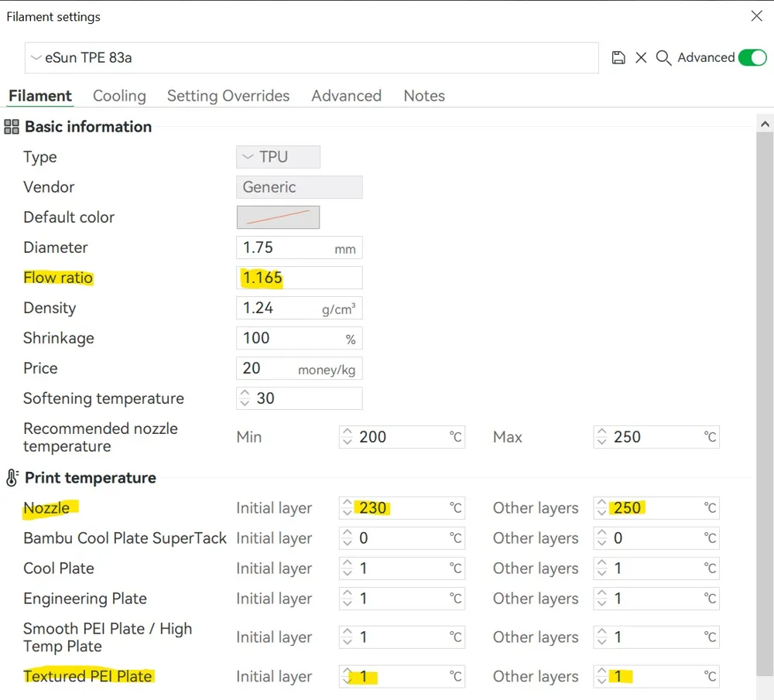Screen dimensions: 774x700
Task: Click the Diameter input field
Action: coord(299,248)
